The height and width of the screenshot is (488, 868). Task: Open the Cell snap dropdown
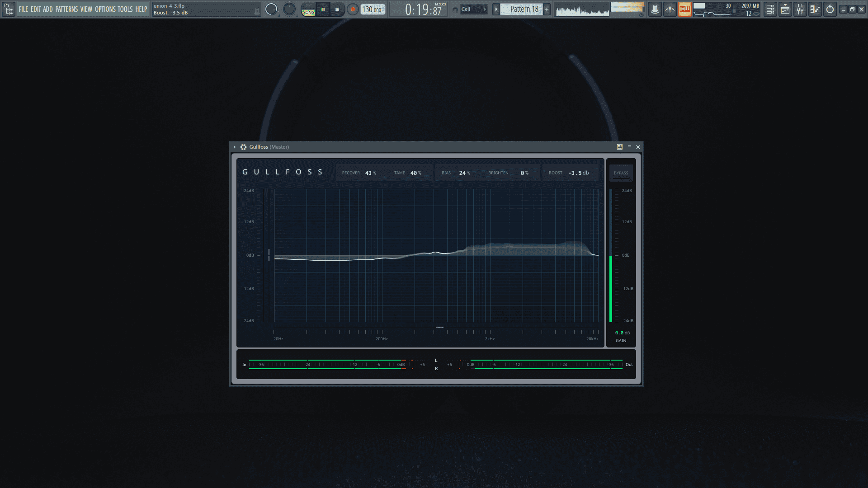click(x=474, y=9)
